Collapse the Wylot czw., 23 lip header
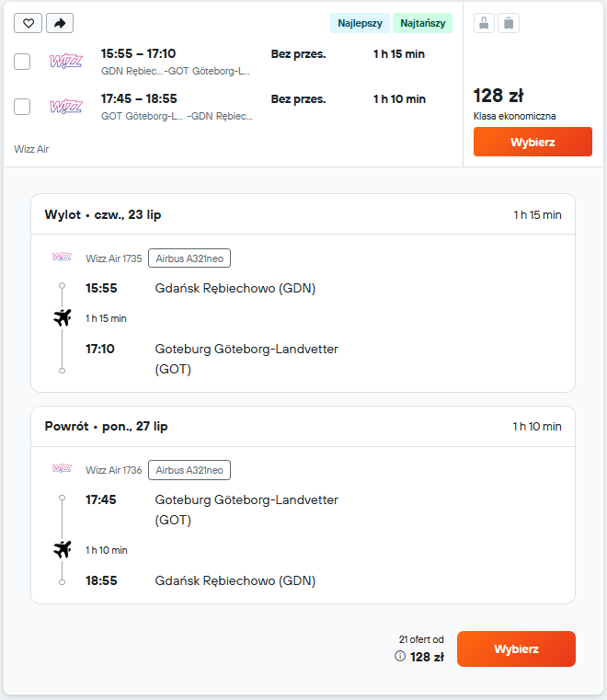The height and width of the screenshot is (700, 607). pos(303,214)
